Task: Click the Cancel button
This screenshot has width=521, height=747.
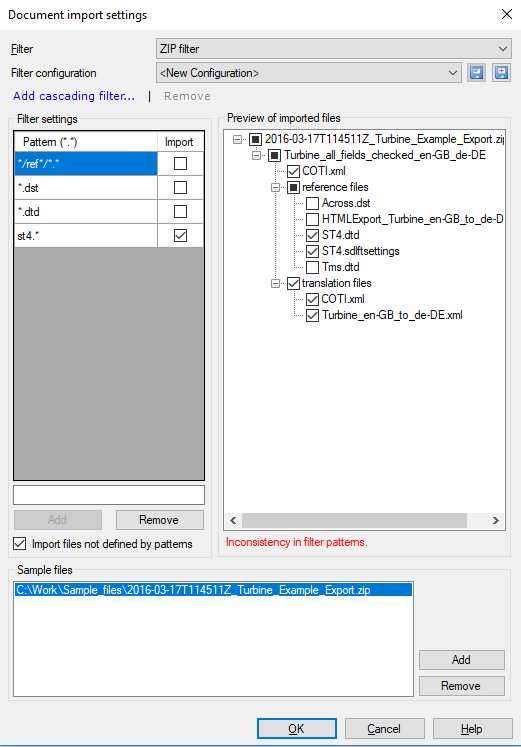Action: pos(384,729)
